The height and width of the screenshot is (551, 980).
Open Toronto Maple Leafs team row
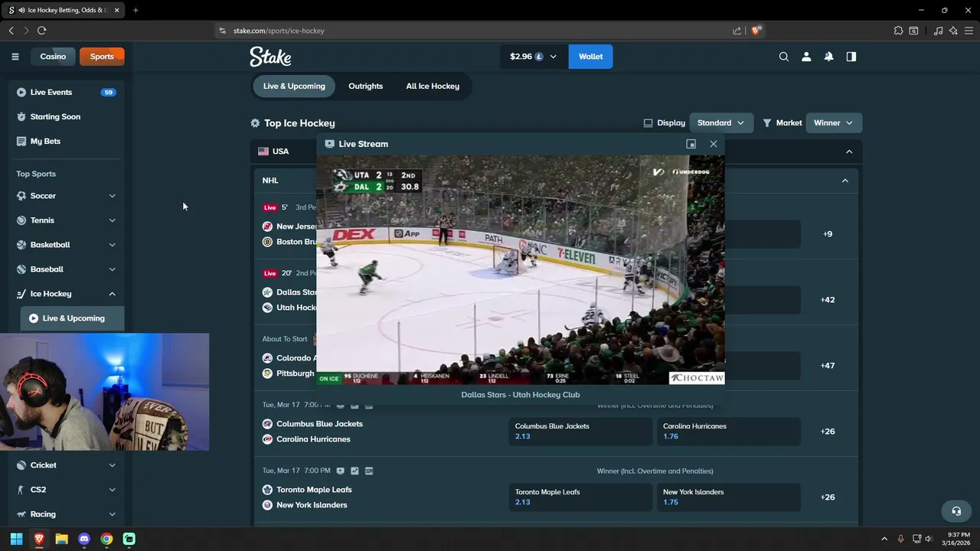click(x=307, y=490)
